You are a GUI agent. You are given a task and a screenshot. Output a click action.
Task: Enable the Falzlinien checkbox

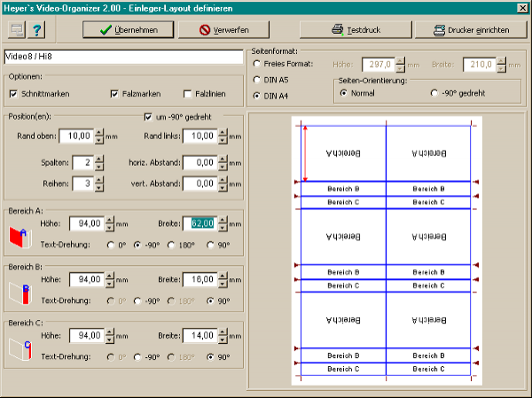pos(188,94)
